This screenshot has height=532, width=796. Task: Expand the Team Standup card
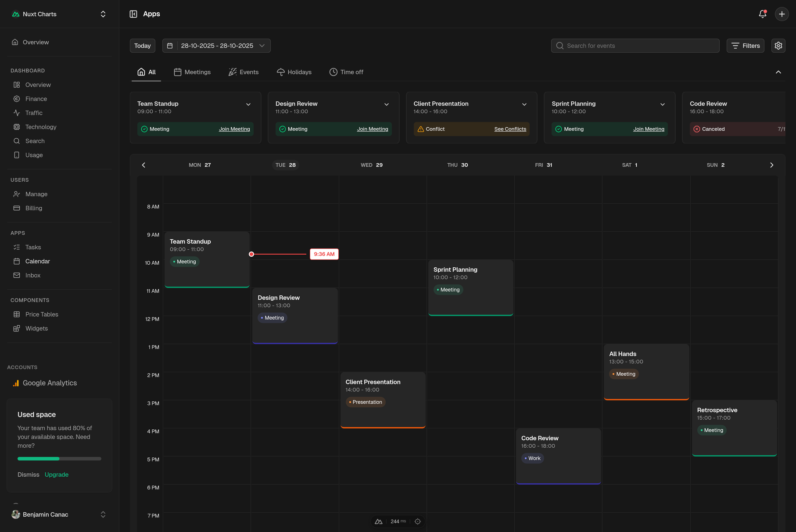coord(248,104)
